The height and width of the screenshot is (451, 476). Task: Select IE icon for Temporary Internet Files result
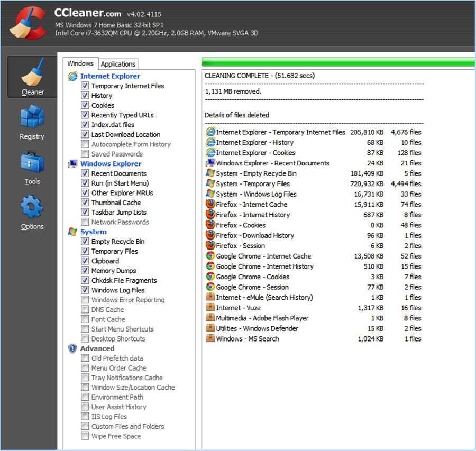[x=210, y=132]
